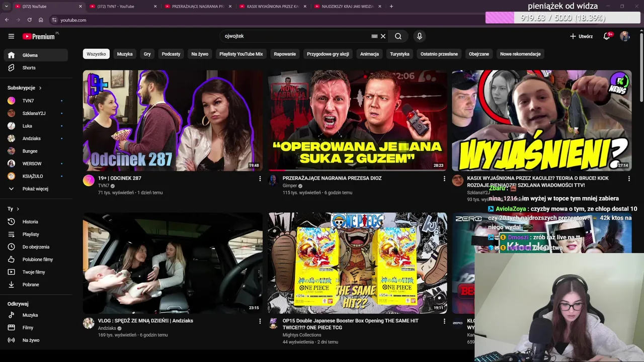
Task: Open Mightys Collections channel name
Action: (302, 335)
